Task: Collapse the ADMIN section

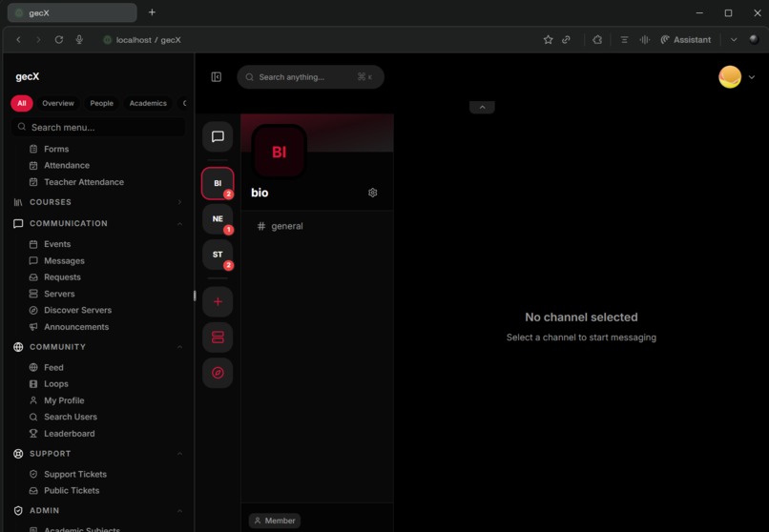Action: [98, 510]
